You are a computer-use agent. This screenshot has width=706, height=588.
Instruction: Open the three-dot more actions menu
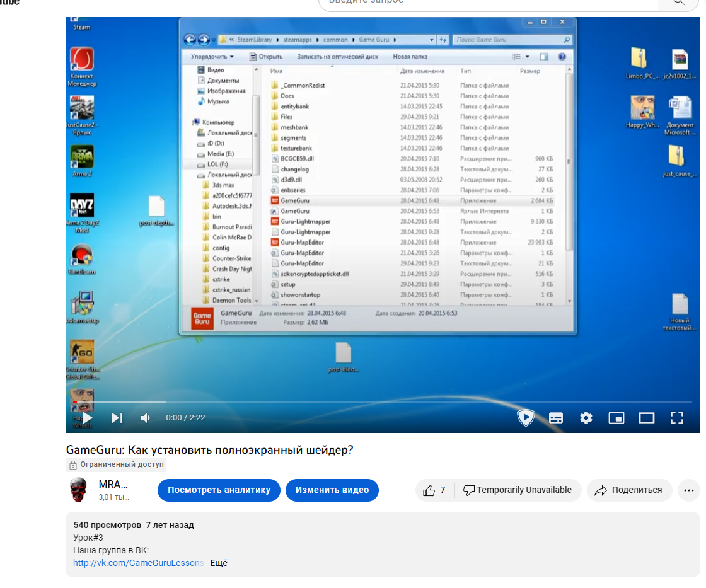pyautogui.click(x=688, y=490)
